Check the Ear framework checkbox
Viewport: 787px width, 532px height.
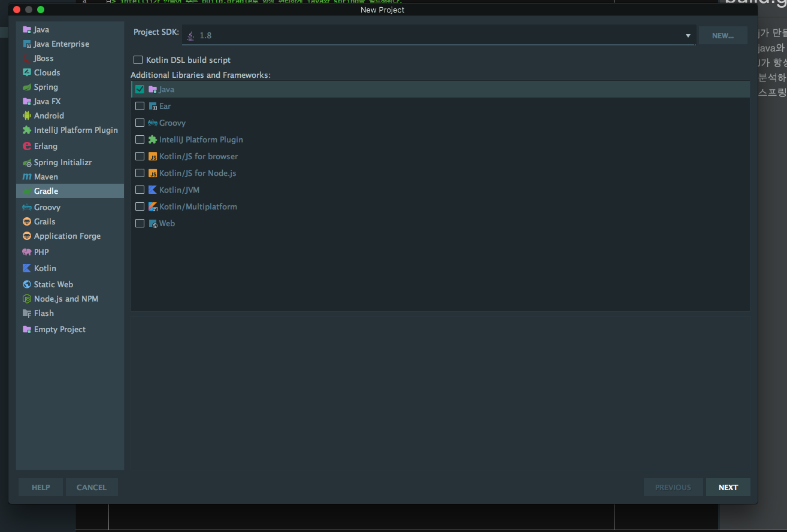(140, 106)
